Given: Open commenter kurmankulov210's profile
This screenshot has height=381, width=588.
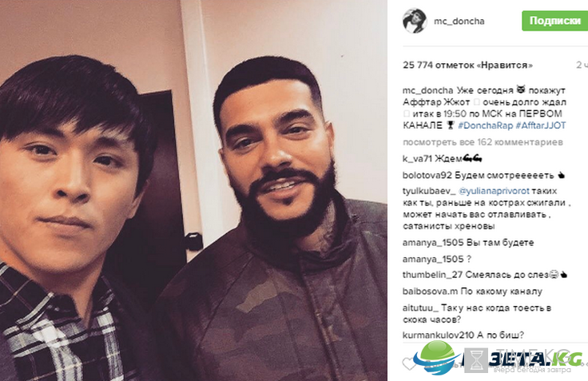Looking at the screenshot, I should point(439,335).
